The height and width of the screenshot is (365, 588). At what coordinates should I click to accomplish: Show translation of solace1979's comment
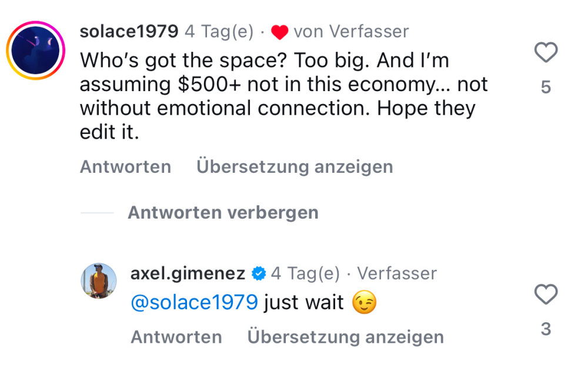coord(295,167)
